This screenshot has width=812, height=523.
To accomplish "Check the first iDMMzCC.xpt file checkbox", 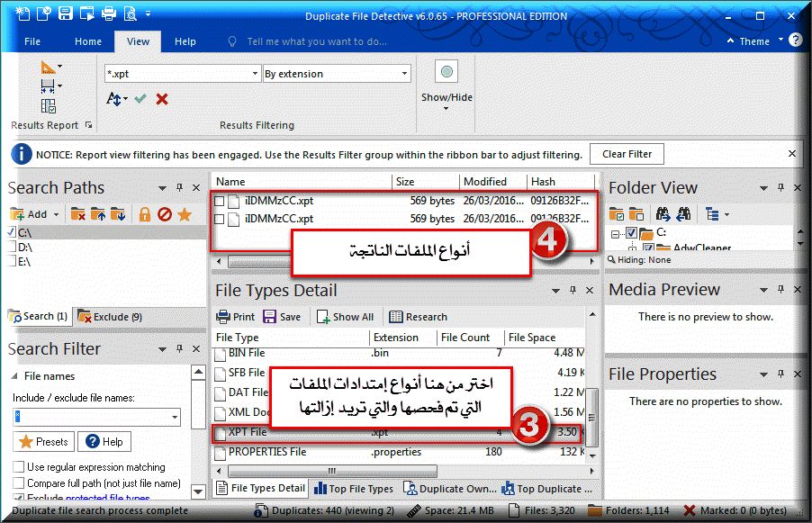I will click(x=219, y=201).
